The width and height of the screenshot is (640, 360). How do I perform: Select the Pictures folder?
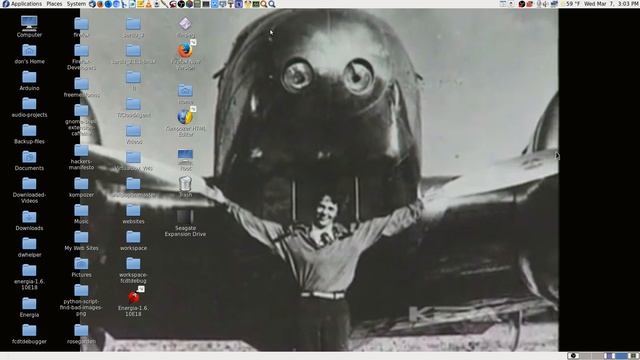click(81, 267)
